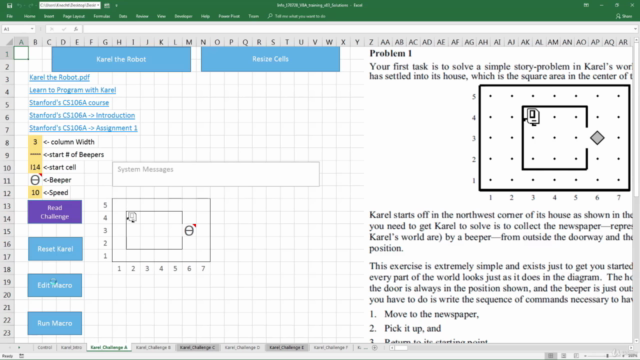640x360 pixels.
Task: Click the Select All corner triangle
Action: 9,42
